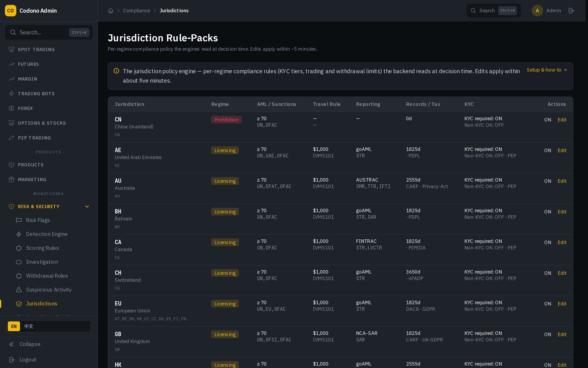Expand the Setup & how-to section
This screenshot has height=368, width=588.
pyautogui.click(x=547, y=70)
